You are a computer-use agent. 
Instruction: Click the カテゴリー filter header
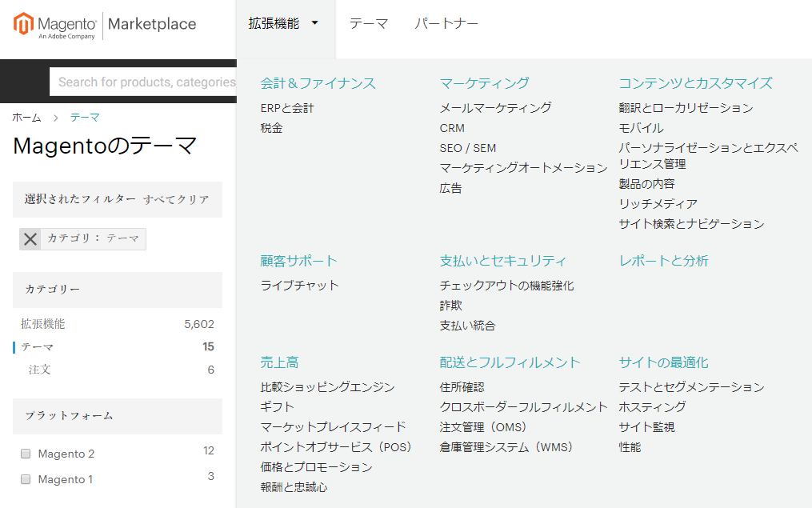tap(118, 290)
